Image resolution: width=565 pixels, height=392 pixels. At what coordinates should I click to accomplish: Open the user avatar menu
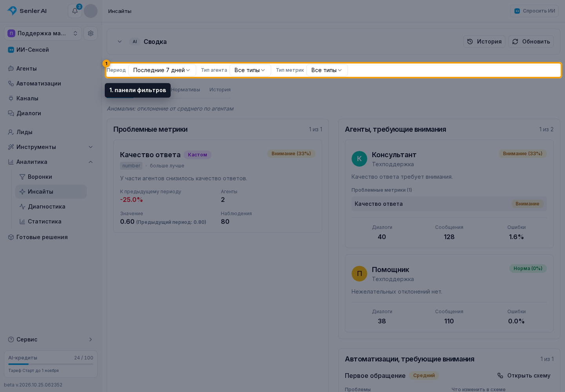pyautogui.click(x=91, y=11)
